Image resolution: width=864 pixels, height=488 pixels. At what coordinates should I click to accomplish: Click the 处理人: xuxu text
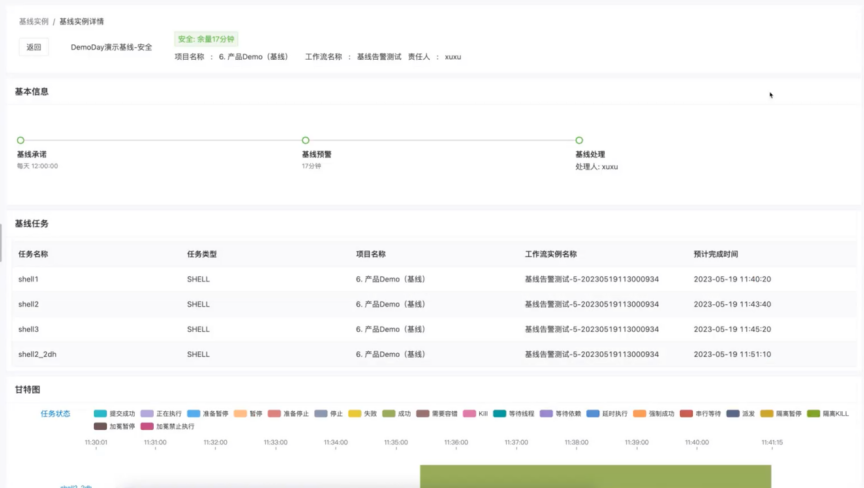(x=596, y=167)
